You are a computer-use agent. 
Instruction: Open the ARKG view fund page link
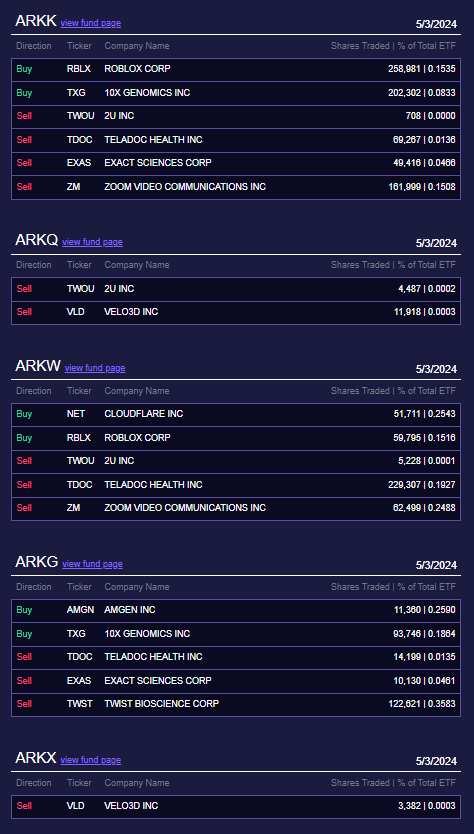click(92, 564)
